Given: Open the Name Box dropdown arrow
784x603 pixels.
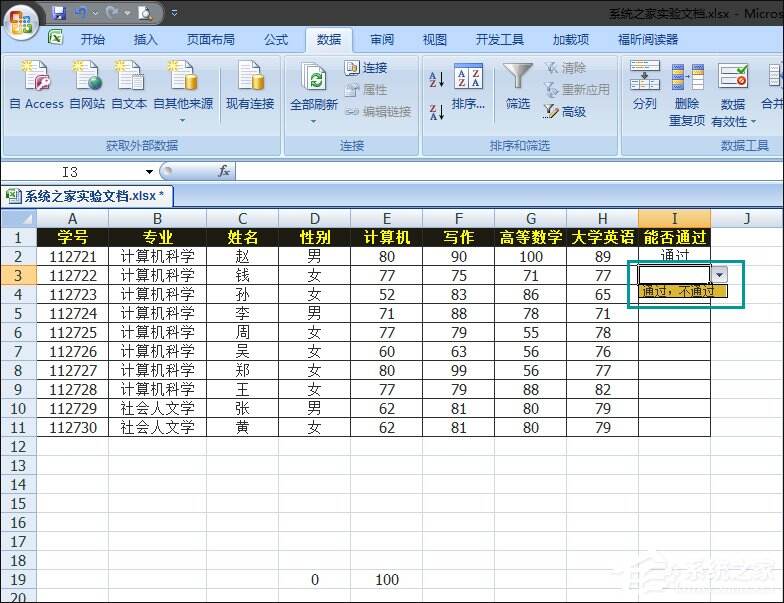Looking at the screenshot, I should click(x=149, y=172).
